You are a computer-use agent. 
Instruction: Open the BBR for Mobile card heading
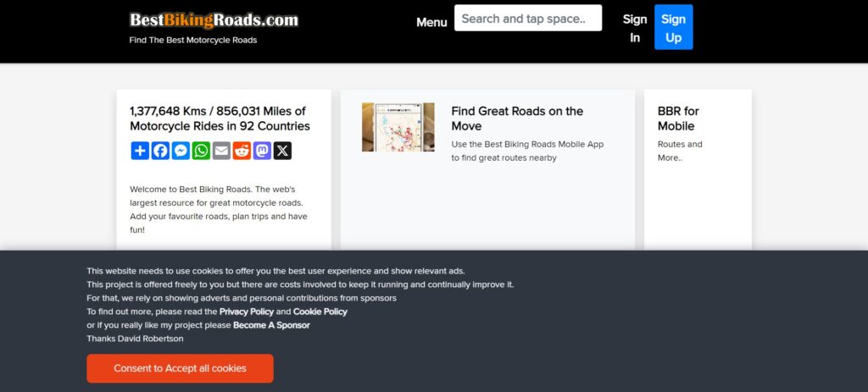point(678,119)
